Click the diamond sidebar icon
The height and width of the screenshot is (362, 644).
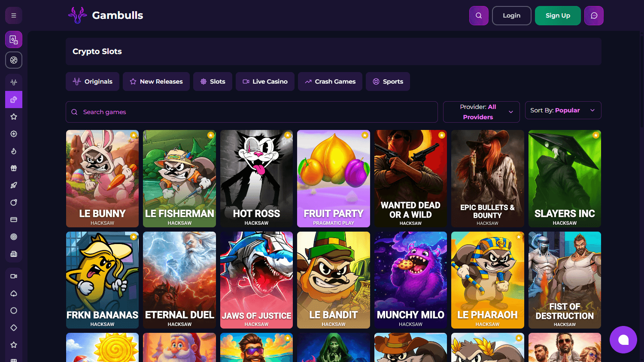(14, 328)
